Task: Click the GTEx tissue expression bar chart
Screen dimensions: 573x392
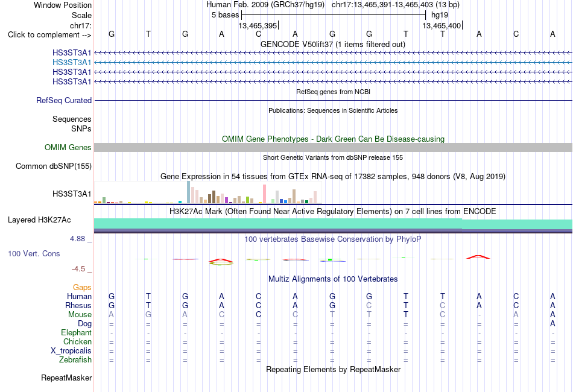Action: pyautogui.click(x=207, y=192)
